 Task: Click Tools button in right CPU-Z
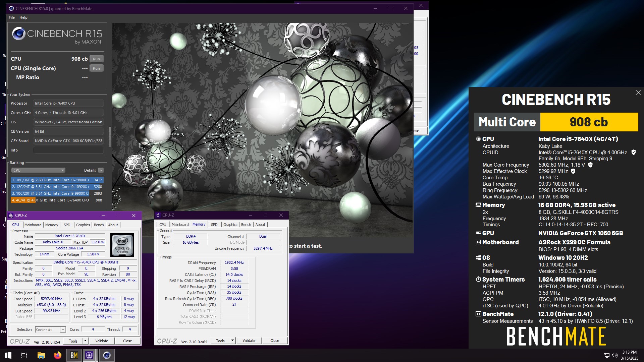tap(220, 341)
